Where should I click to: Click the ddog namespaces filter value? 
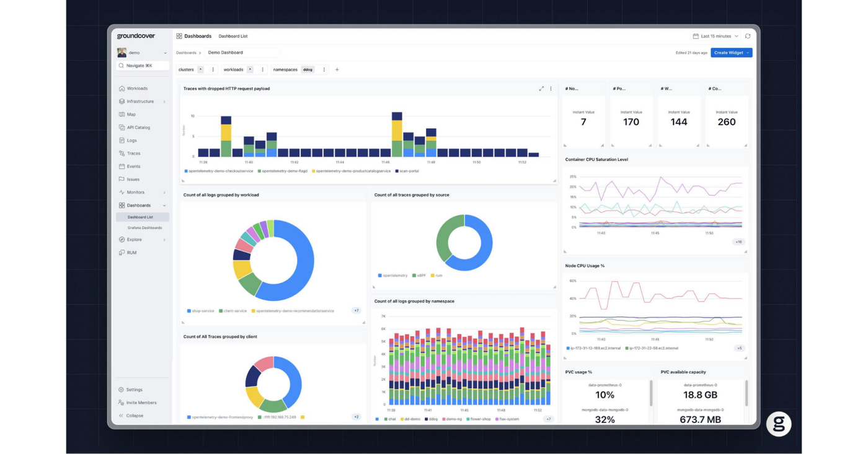[x=308, y=70]
